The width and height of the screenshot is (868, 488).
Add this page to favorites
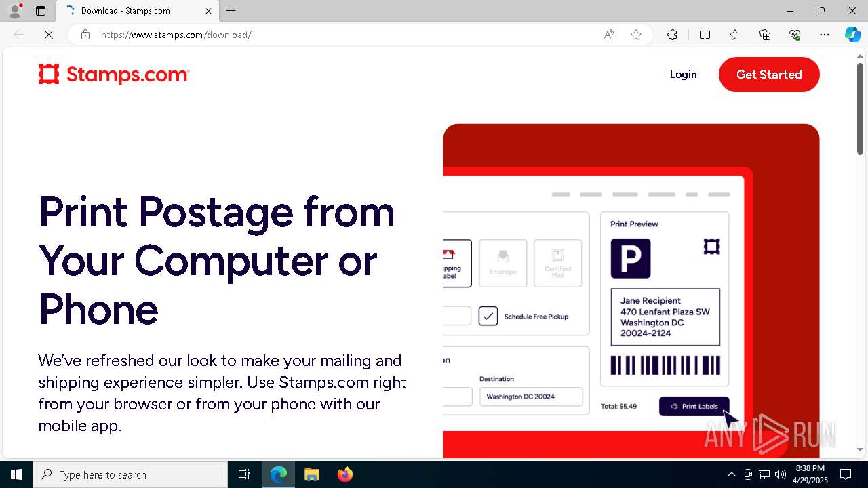pyautogui.click(x=636, y=35)
